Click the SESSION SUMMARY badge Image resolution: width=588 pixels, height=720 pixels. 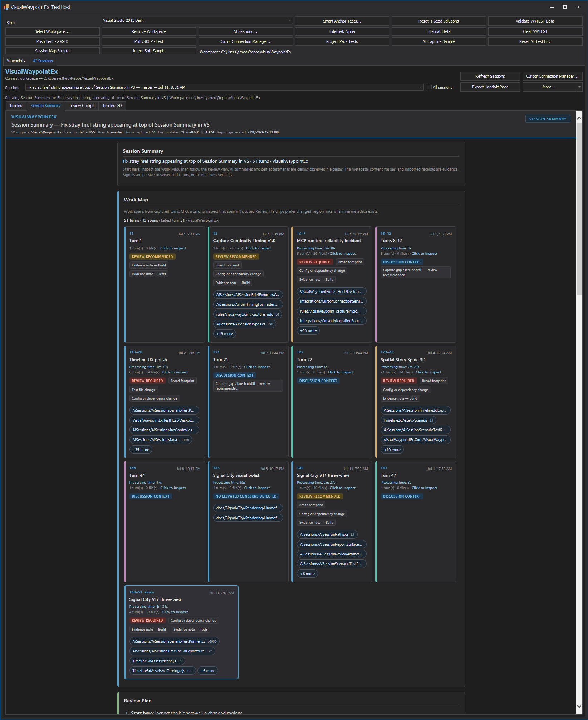pos(548,119)
